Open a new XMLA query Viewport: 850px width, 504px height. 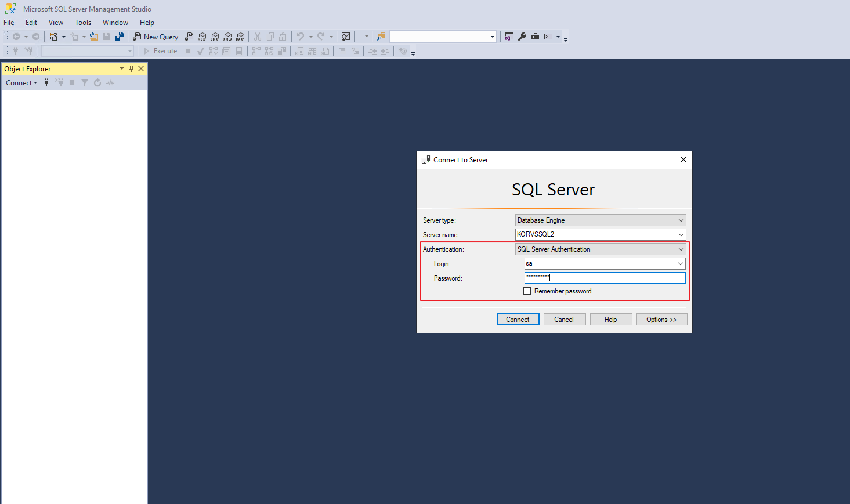(227, 37)
